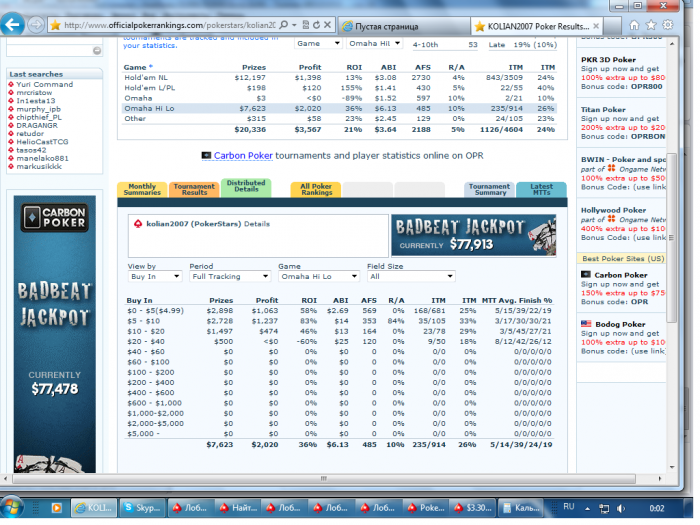This screenshot has height=525, width=700.
Task: Switch to the Пустая страница browser tab
Action: pyautogui.click(x=404, y=26)
